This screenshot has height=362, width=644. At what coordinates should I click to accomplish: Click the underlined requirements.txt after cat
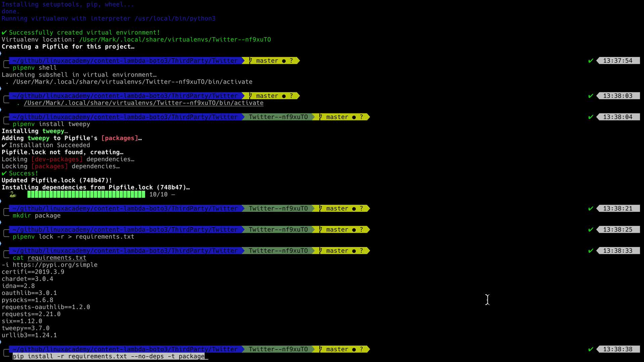[x=57, y=258]
